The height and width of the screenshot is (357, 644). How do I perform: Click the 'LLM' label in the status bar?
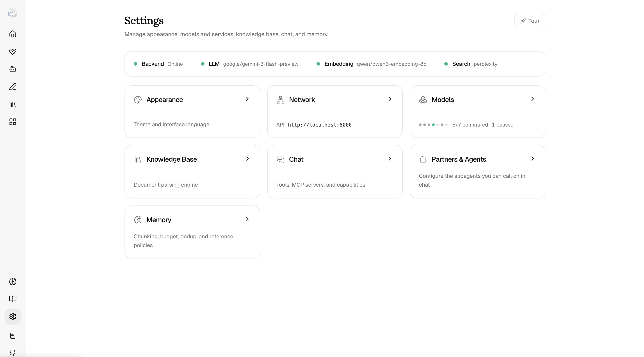coord(214,64)
